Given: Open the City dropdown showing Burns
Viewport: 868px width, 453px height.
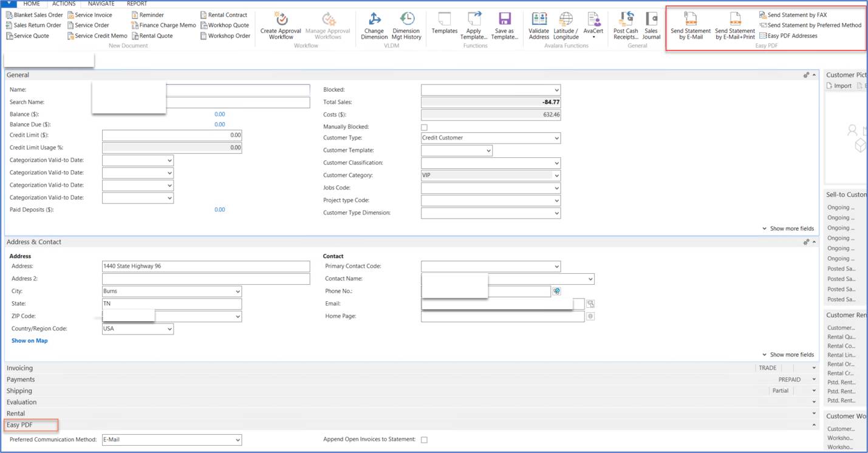Looking at the screenshot, I should (x=238, y=291).
